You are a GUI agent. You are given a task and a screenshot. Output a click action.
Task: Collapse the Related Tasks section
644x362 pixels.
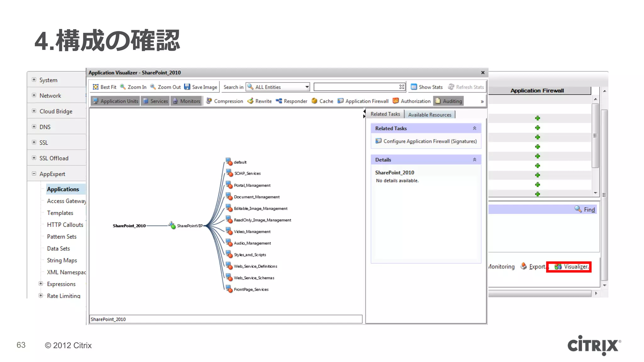coord(475,128)
